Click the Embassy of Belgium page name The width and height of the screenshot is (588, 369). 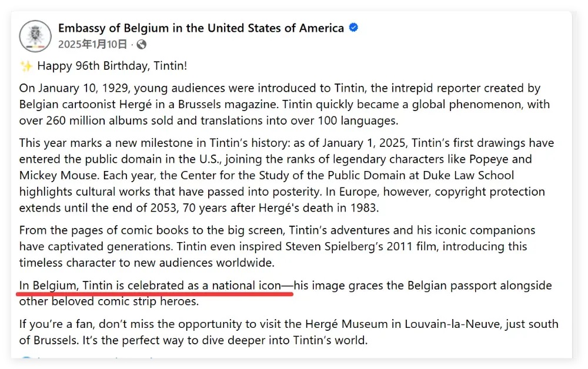pos(201,28)
